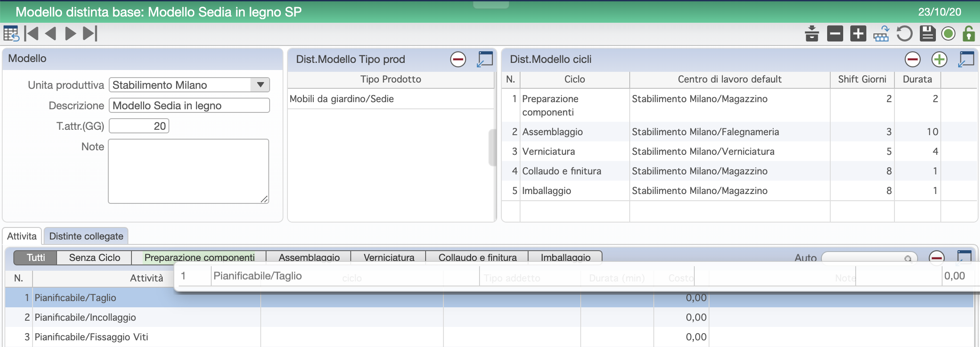Click the Durata column header in cicli
The width and height of the screenshot is (980, 347).
[917, 79]
